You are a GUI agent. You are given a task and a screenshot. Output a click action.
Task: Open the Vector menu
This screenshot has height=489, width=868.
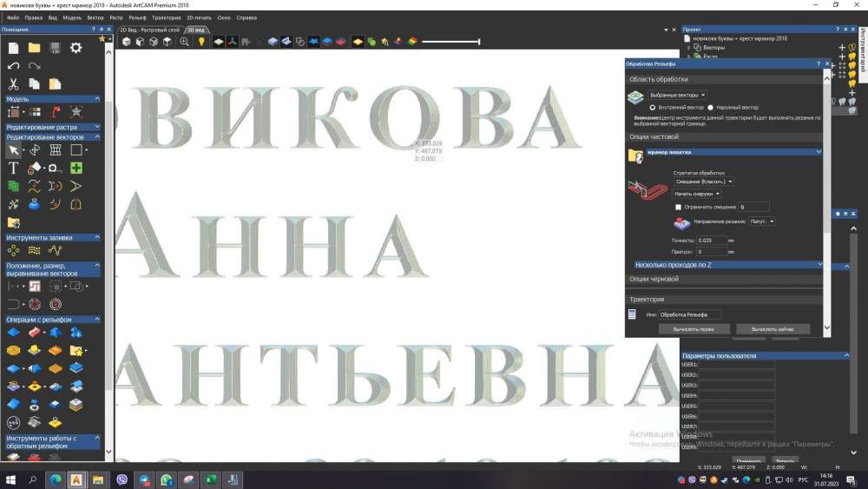pyautogui.click(x=95, y=17)
